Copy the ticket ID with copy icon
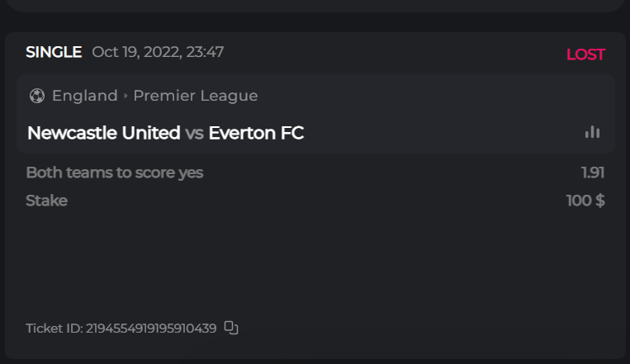This screenshot has height=364, width=630. click(231, 329)
